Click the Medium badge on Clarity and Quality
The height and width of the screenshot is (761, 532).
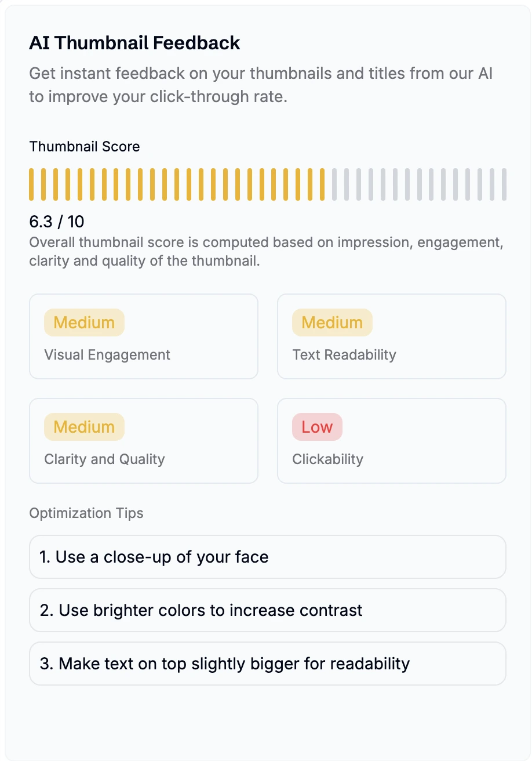coord(84,427)
